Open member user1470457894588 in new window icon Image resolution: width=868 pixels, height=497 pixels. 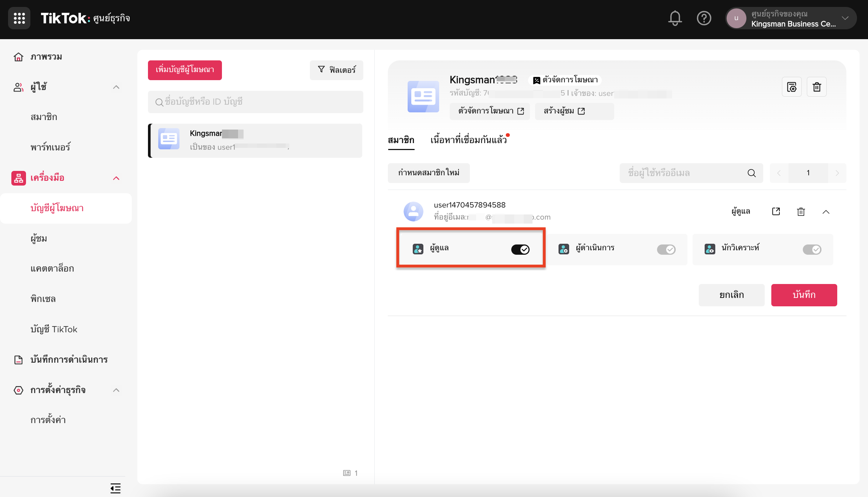tap(776, 212)
